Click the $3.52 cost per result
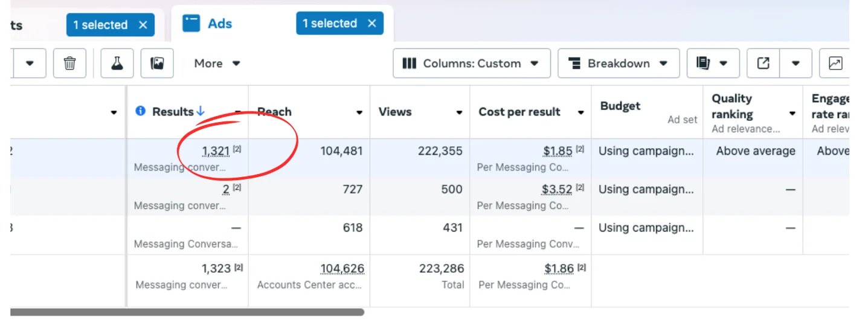This screenshot has height=321, width=868. pyautogui.click(x=558, y=189)
